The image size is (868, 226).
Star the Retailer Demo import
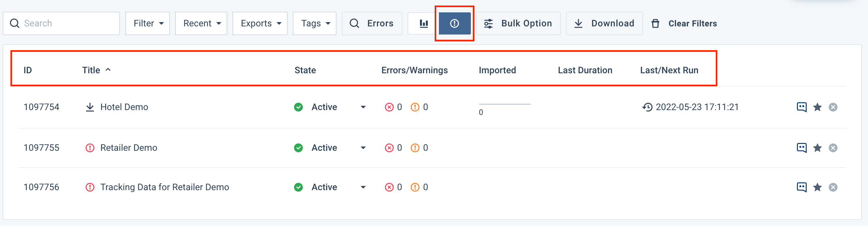817,148
